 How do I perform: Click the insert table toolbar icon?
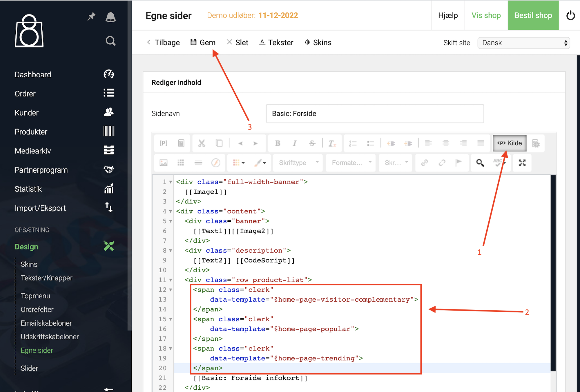pos(181,163)
